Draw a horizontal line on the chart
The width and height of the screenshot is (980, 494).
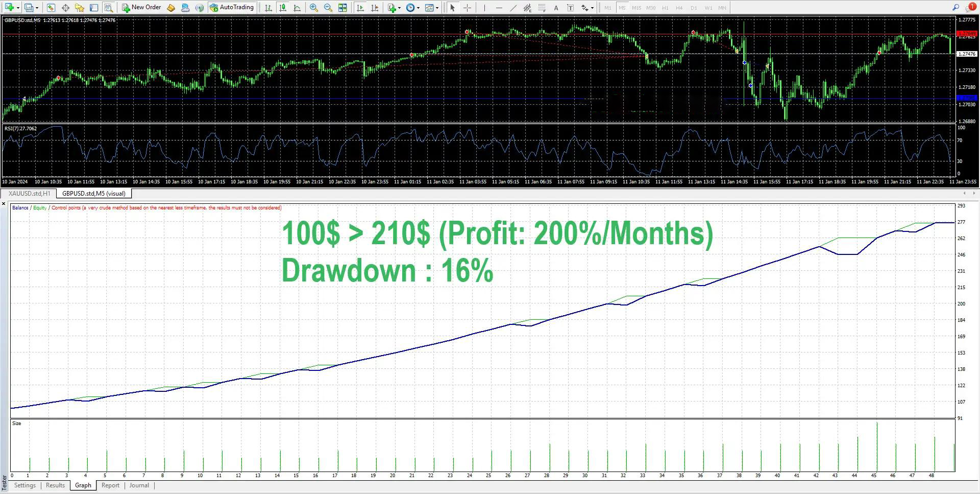pos(499,8)
